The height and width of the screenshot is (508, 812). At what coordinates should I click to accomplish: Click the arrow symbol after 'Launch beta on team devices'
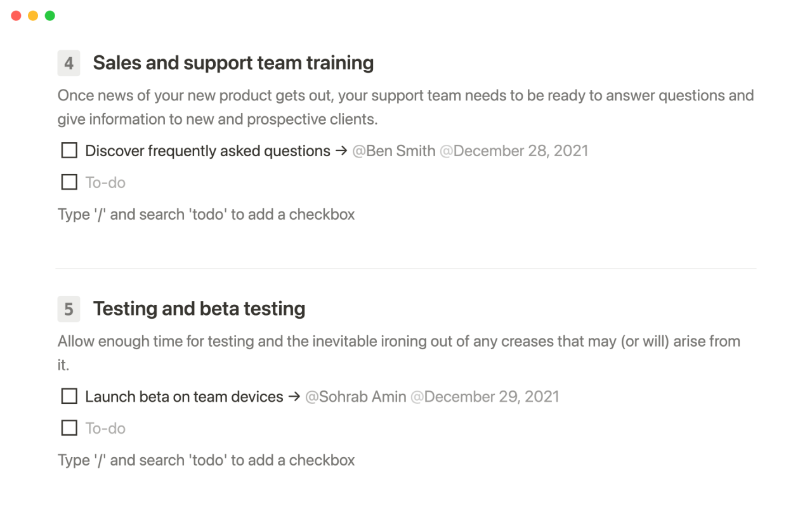(293, 396)
